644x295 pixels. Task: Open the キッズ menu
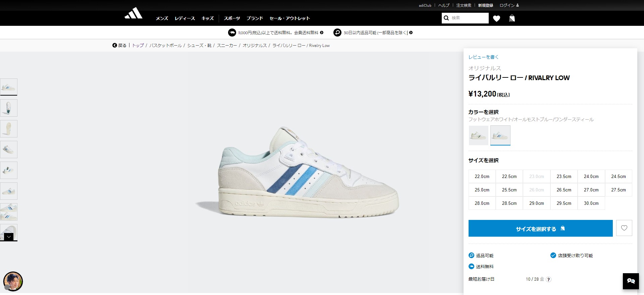click(208, 18)
